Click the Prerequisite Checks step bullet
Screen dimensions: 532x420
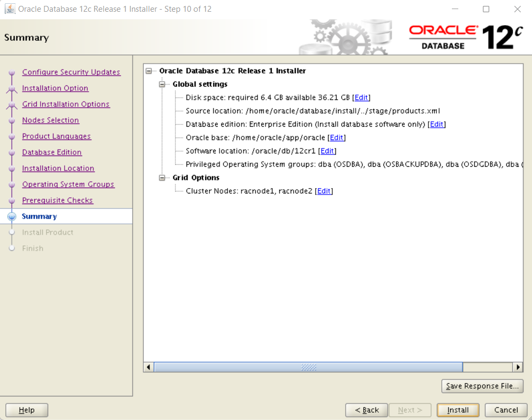[x=12, y=200]
